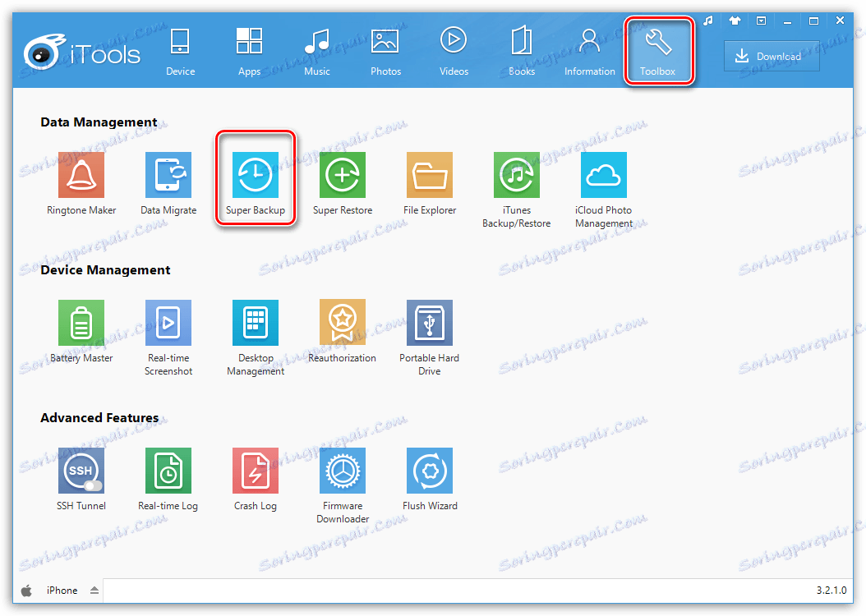Click the music note icon in title bar
The height and width of the screenshot is (616, 866).
708,21
